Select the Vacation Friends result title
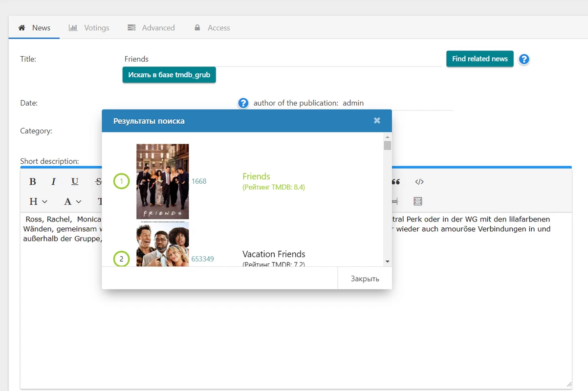This screenshot has height=391, width=588. click(274, 254)
